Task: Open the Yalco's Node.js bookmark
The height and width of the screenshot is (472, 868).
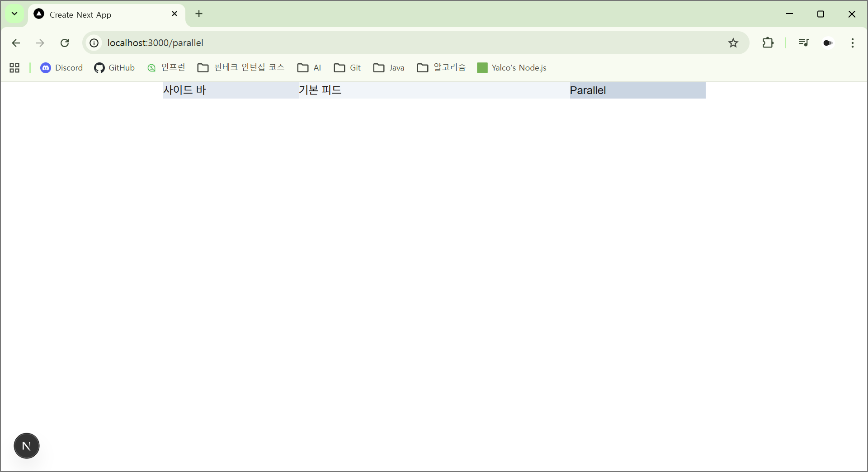Action: (x=512, y=68)
